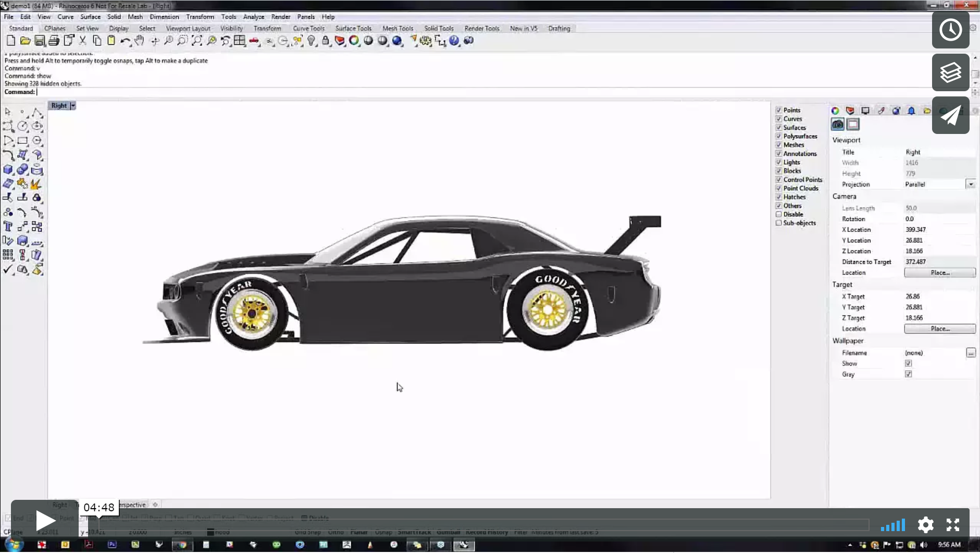Screen dimensions: 980x553
Task: Click the Print icon
Action: point(54,41)
